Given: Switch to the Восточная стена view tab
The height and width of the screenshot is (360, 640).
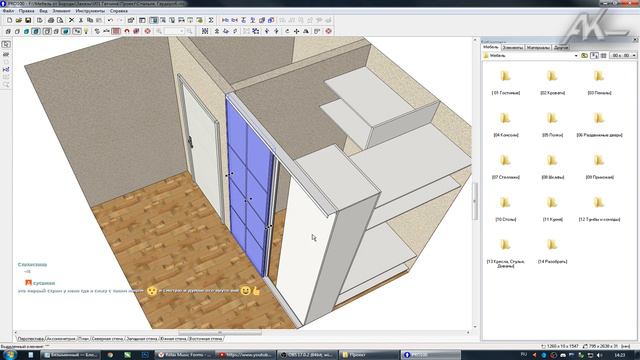Looking at the screenshot, I should pos(206,338).
